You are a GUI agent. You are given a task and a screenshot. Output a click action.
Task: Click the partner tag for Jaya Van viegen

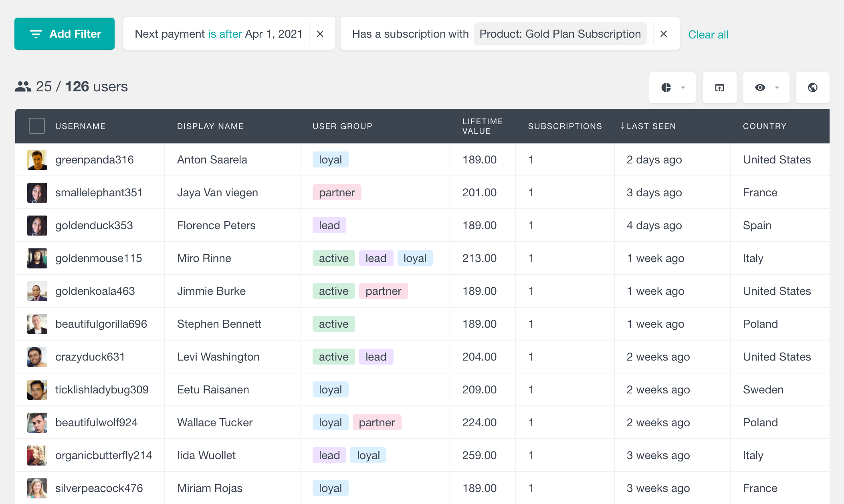(x=337, y=192)
